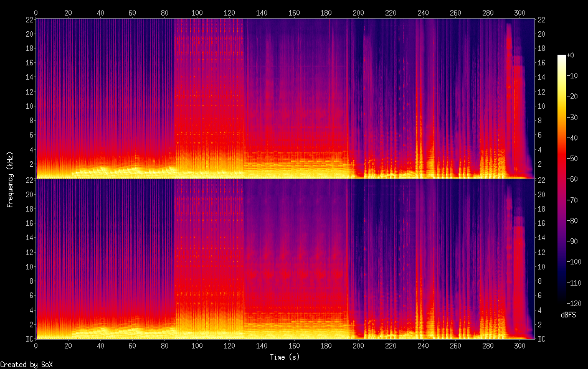Click the 140 tick on the top time axis
This screenshot has height=369, width=588.
click(262, 12)
